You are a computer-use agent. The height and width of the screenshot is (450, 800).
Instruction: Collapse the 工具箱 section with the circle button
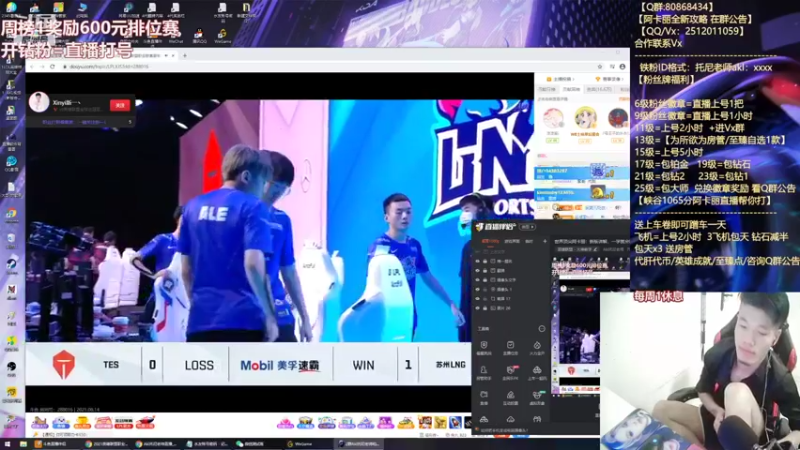tap(542, 329)
